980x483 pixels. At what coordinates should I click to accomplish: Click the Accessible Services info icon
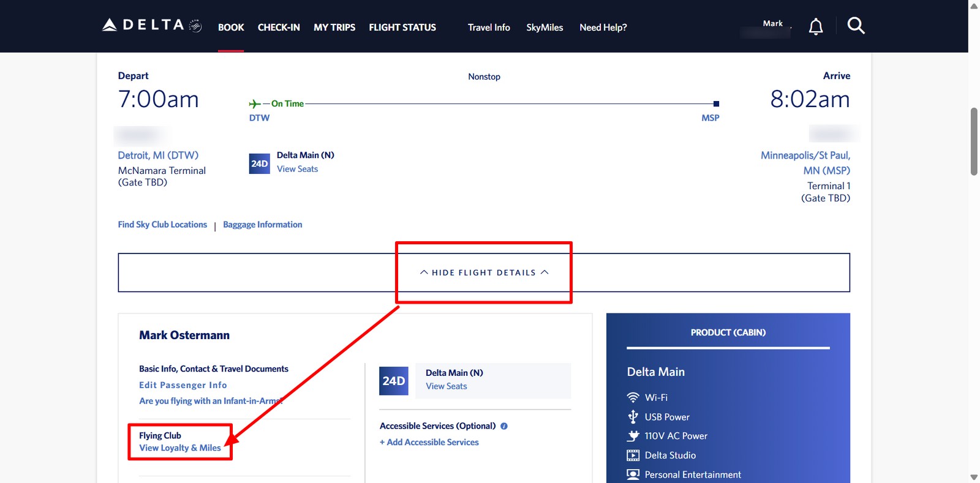(x=504, y=426)
